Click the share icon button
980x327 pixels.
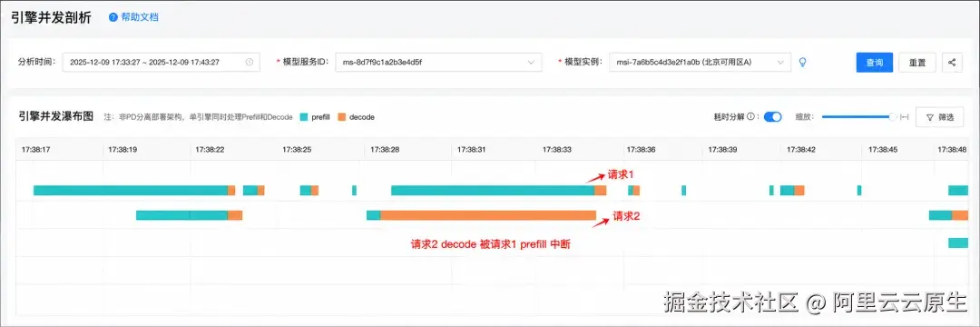pyautogui.click(x=952, y=63)
